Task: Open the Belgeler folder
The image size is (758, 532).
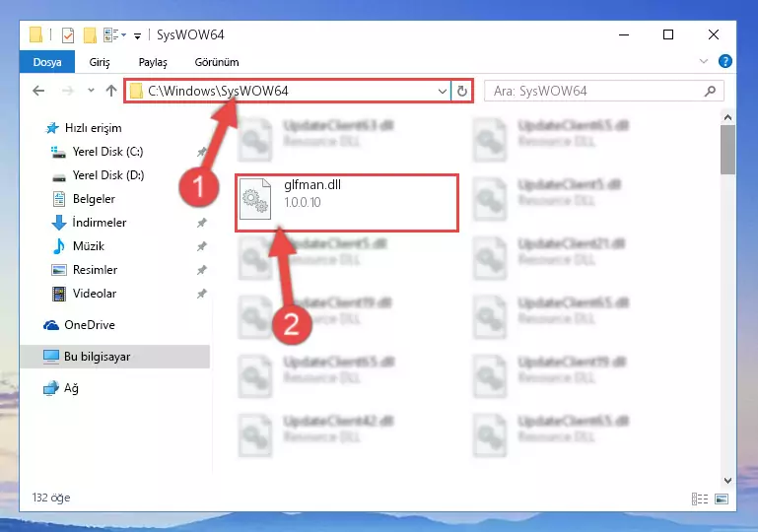Action: pos(94,199)
